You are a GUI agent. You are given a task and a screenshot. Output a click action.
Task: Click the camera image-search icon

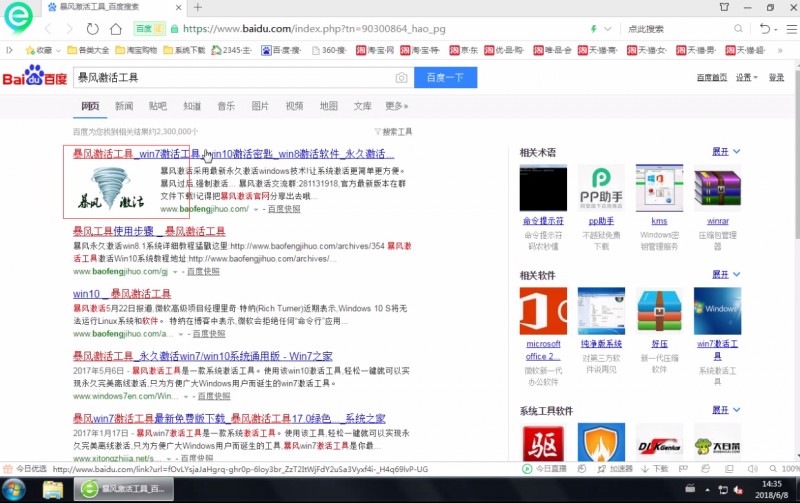click(402, 78)
